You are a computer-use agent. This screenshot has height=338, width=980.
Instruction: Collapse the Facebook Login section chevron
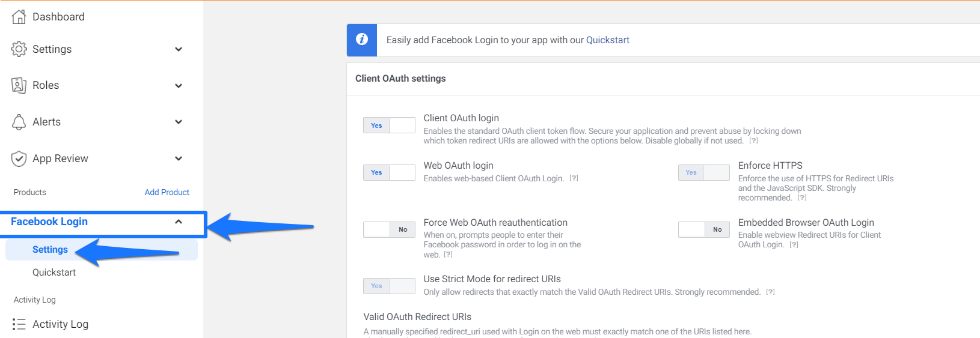click(179, 222)
